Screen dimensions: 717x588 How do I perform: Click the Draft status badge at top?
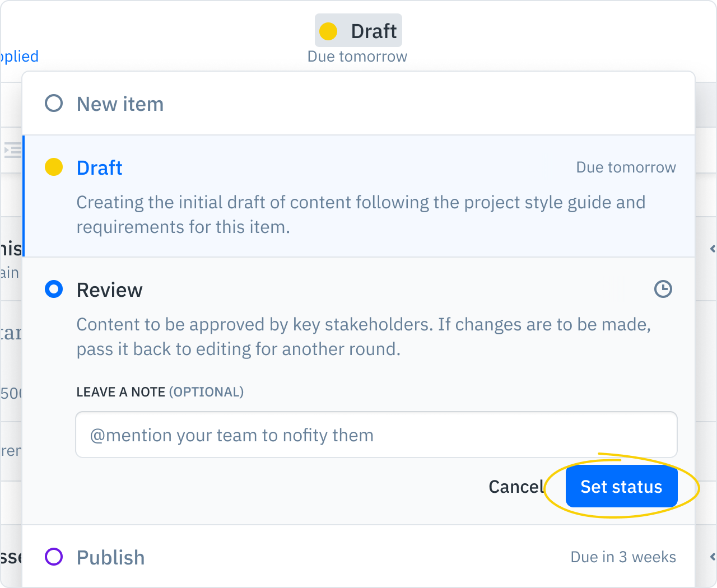click(358, 31)
